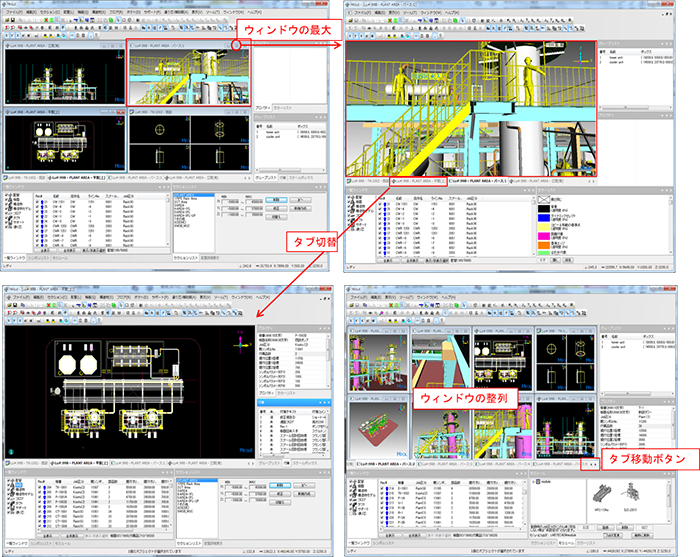The width and height of the screenshot is (700, 557).
Task: Click the left tab-scroll arrow in bottom-right window
Action: [590, 464]
